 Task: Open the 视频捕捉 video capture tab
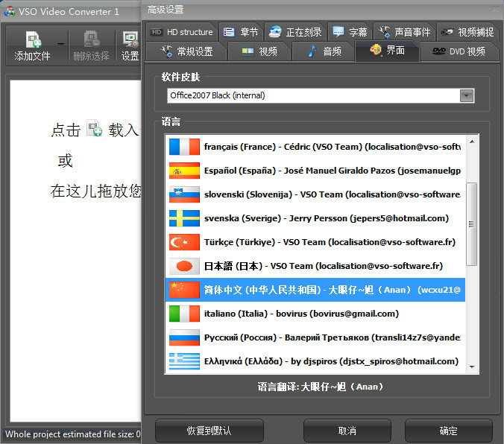point(467,32)
